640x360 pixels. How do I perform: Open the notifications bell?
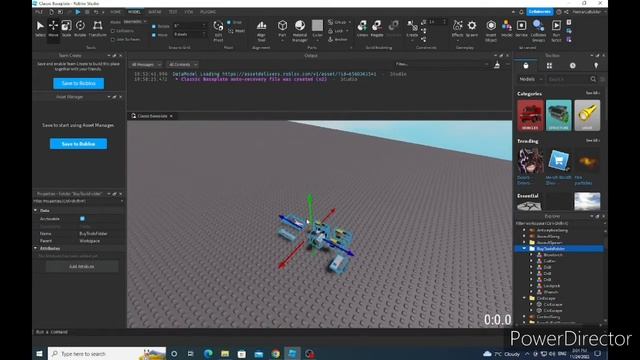pyautogui.click(x=521, y=12)
